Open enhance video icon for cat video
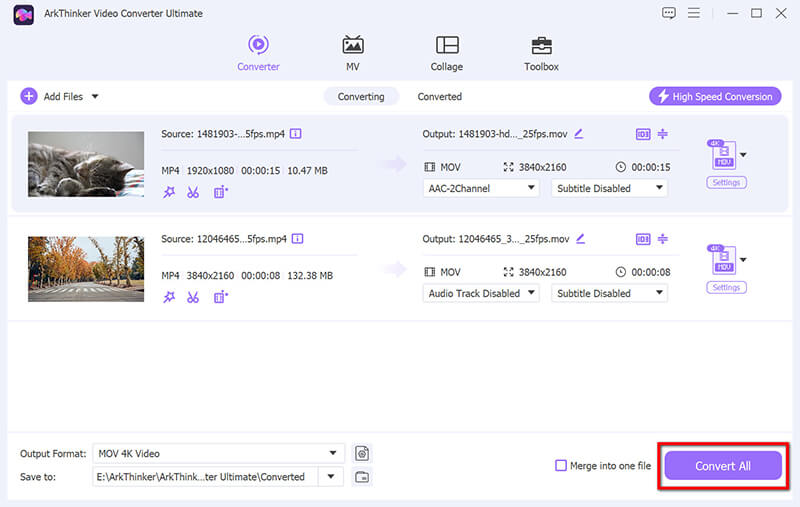Viewport: 800px width, 507px height. 220,192
